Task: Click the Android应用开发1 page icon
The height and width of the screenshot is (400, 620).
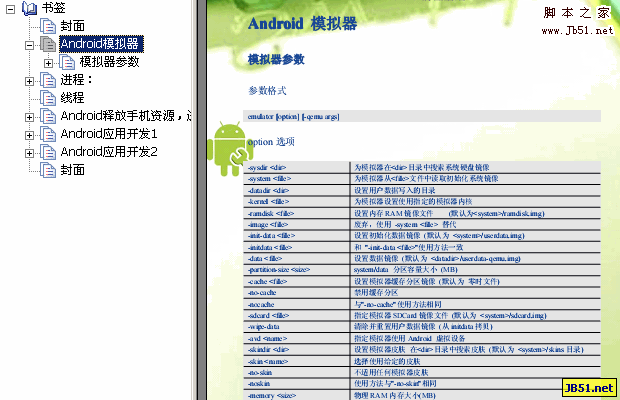Action: click(x=48, y=134)
